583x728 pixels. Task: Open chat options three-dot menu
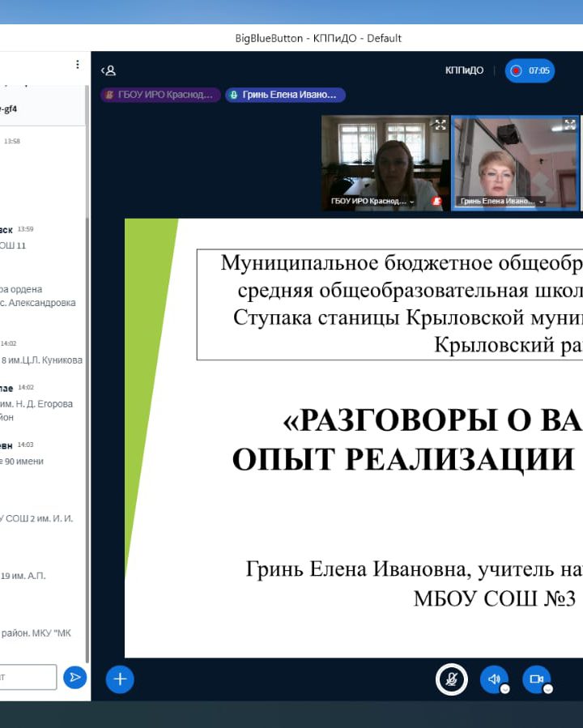tap(78, 65)
